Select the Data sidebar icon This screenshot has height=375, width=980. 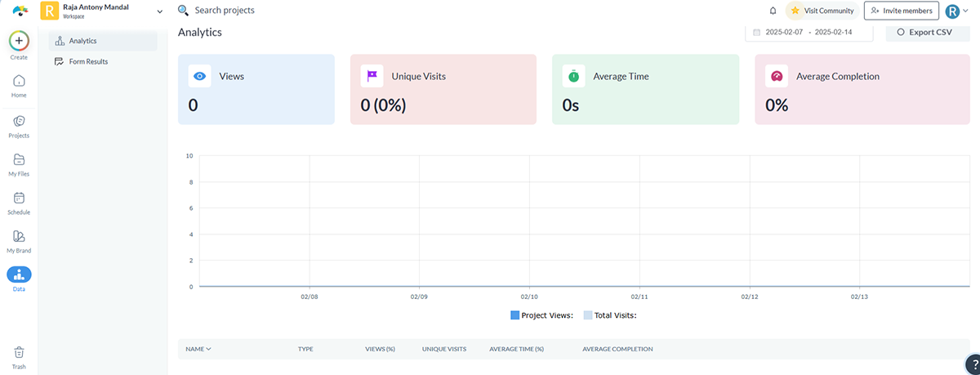tap(19, 275)
